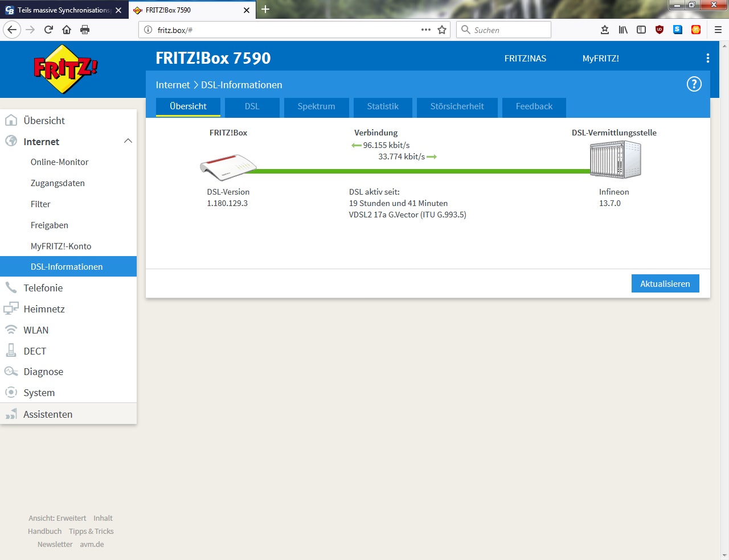The width and height of the screenshot is (729, 560).
Task: Open MyFRITZ! link in header
Action: (x=600, y=58)
